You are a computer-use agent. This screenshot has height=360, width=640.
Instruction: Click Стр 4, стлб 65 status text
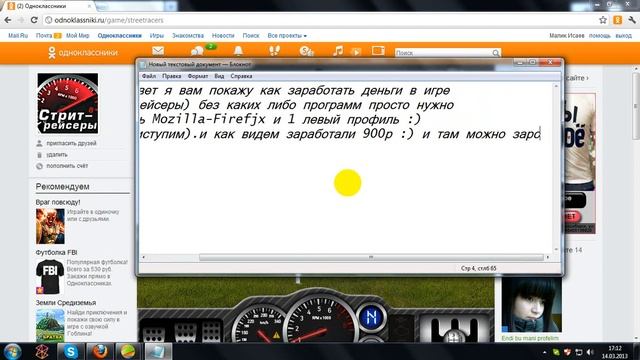click(478, 269)
